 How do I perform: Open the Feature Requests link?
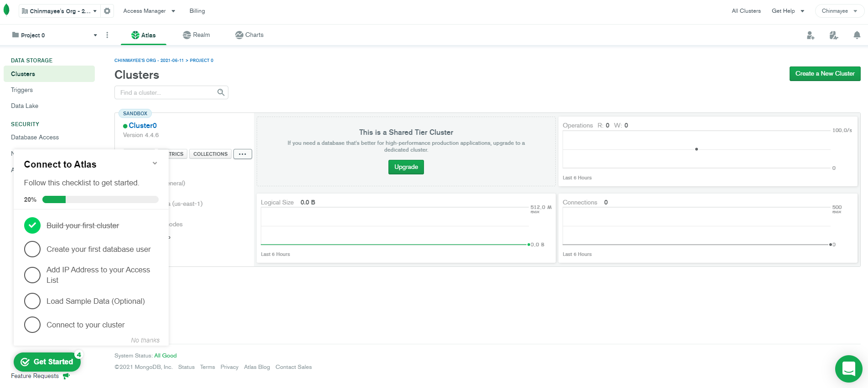coord(35,376)
